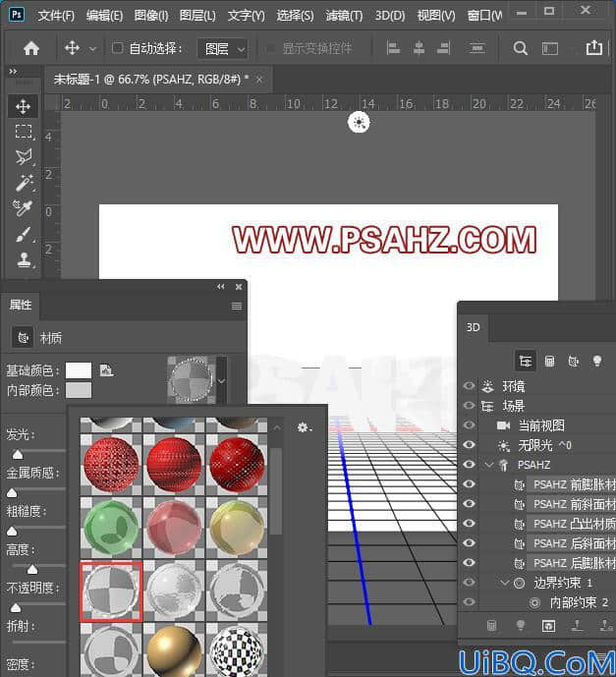
Task: Select the Magic Wand tool
Action: pos(24,183)
